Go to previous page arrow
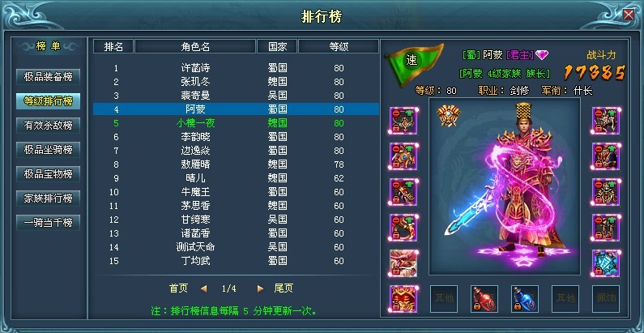Screen dimensions: 644x333 204,288
